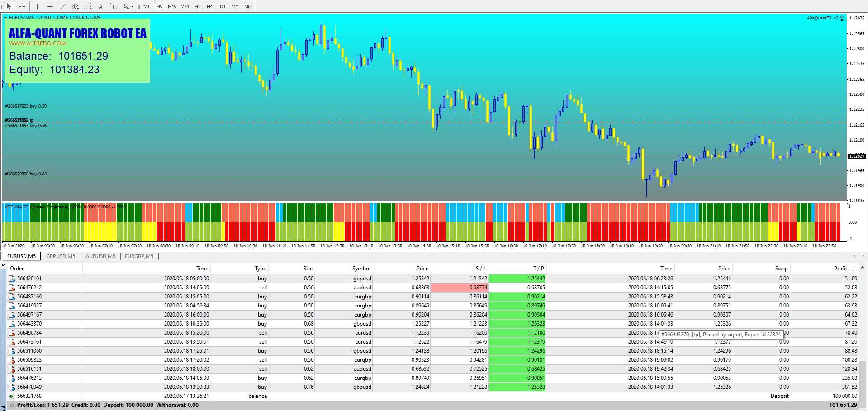Activate the crosshair tool

tap(22, 6)
